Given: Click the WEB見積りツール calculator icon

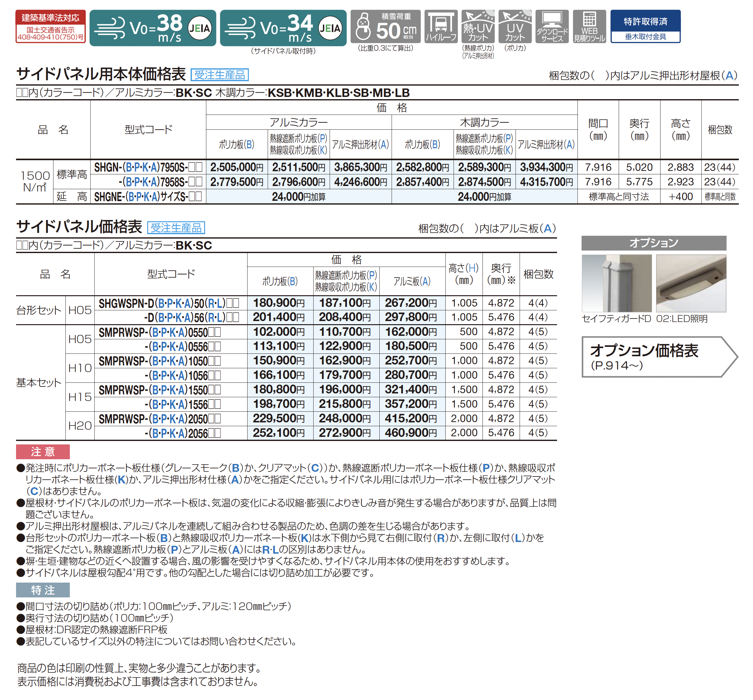Looking at the screenshot, I should (589, 26).
